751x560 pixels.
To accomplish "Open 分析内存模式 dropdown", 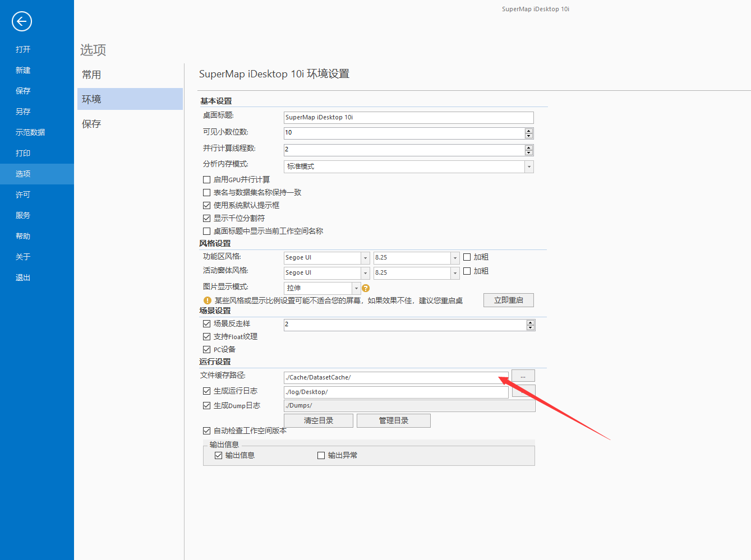I will point(529,166).
